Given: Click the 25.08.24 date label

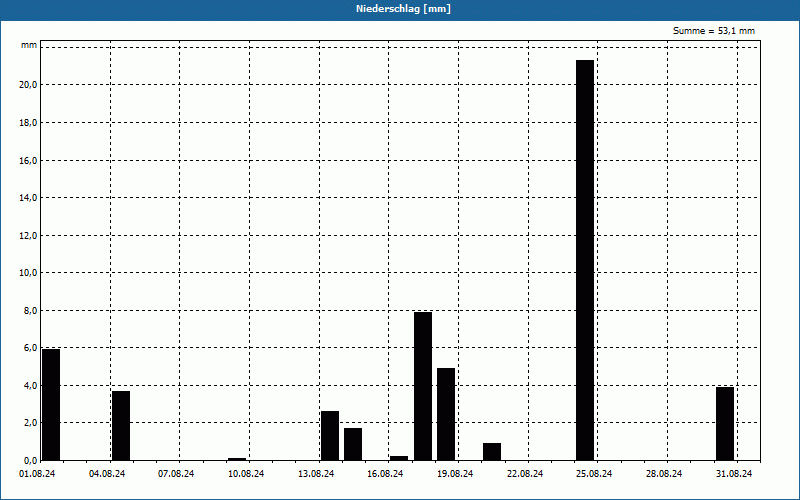Looking at the screenshot, I should 594,474.
